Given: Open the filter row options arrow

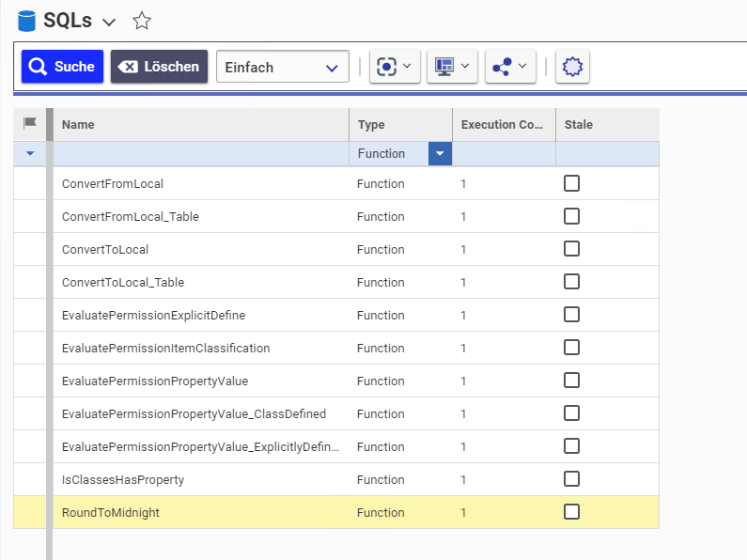Looking at the screenshot, I should (x=29, y=153).
